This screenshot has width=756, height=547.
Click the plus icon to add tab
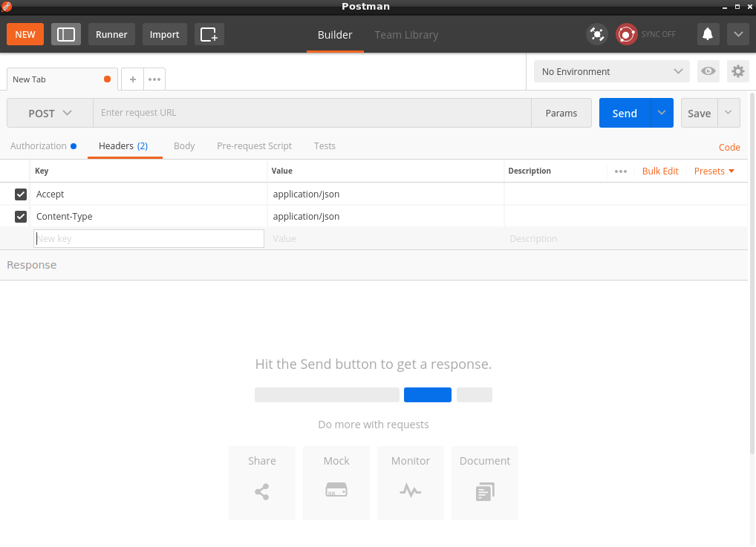[x=132, y=79]
